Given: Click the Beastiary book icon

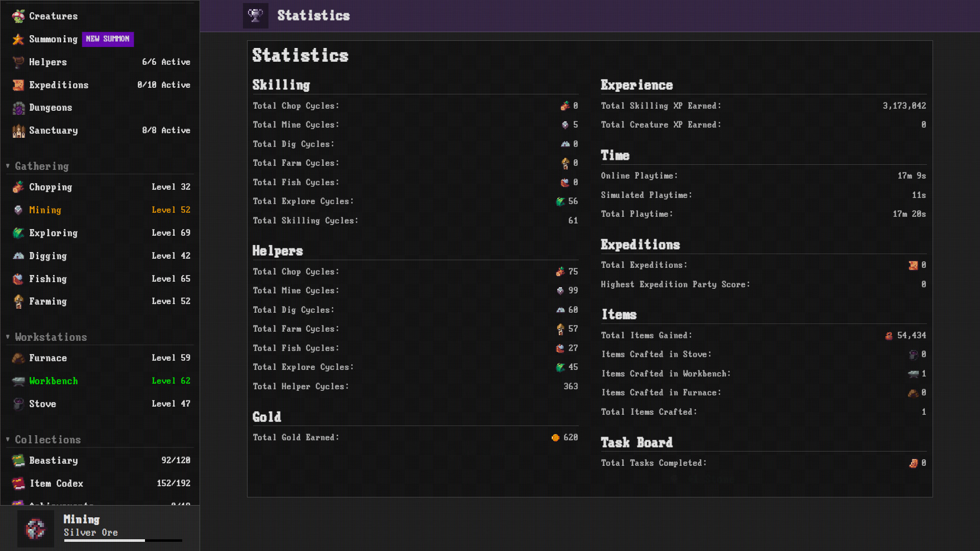Looking at the screenshot, I should [x=18, y=460].
